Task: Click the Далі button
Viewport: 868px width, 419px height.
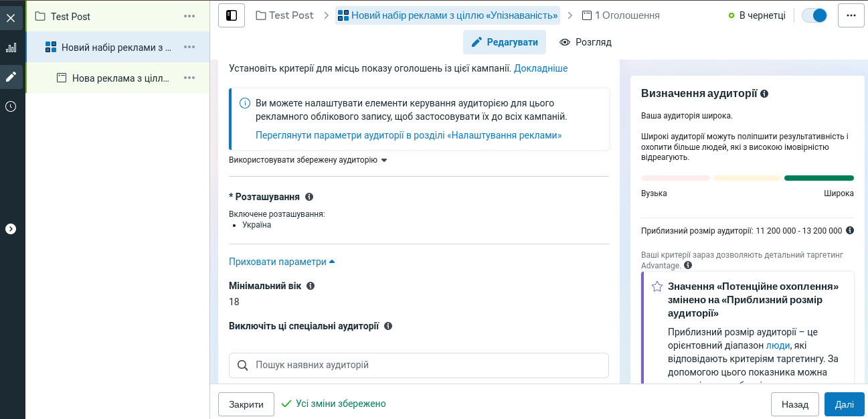Action: pos(845,404)
